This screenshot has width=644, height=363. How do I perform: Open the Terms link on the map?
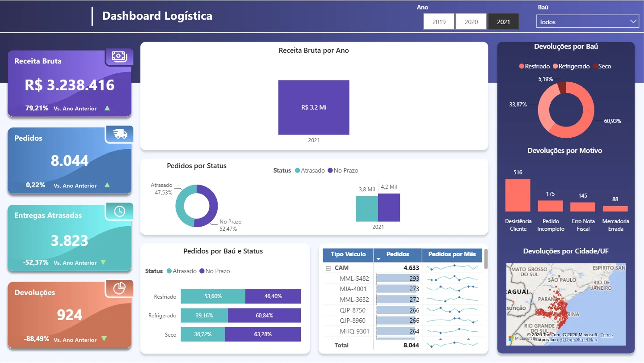[606, 335]
